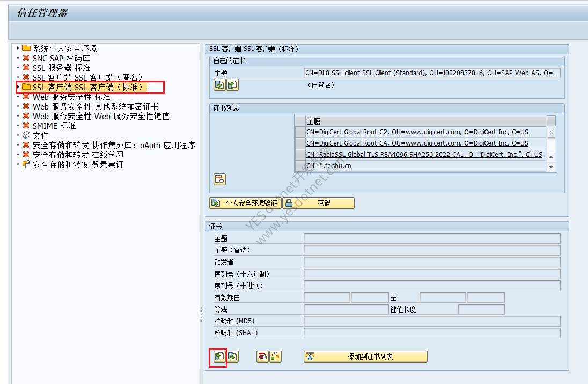Select the Web 服务安全性 其他系统加密证书 entry
Screen dimensions: 588x384
pos(95,106)
